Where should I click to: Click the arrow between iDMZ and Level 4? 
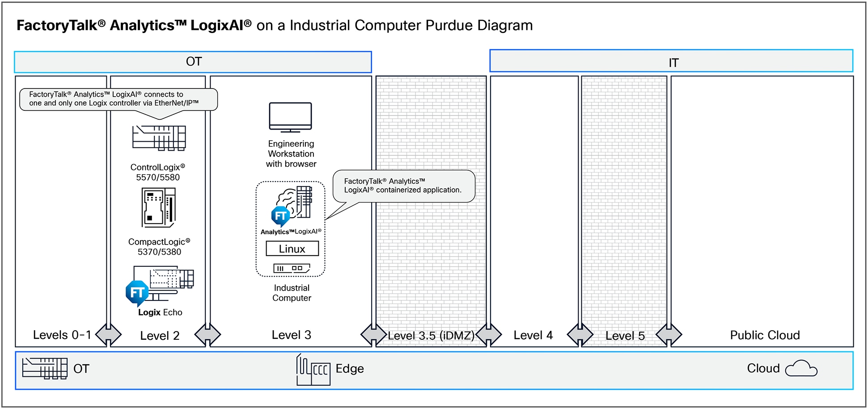tap(488, 334)
